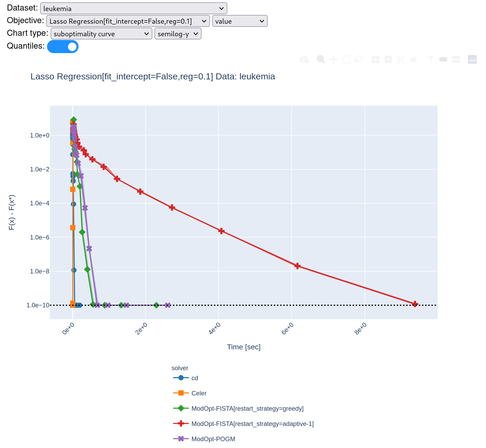Image resolution: width=486 pixels, height=448 pixels.
Task: Open the Dataset dropdown showing leukemia
Action: pos(133,8)
